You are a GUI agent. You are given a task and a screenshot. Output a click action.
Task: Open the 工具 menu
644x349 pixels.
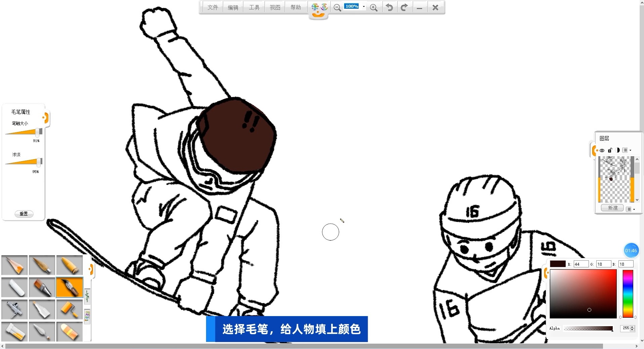pos(254,7)
